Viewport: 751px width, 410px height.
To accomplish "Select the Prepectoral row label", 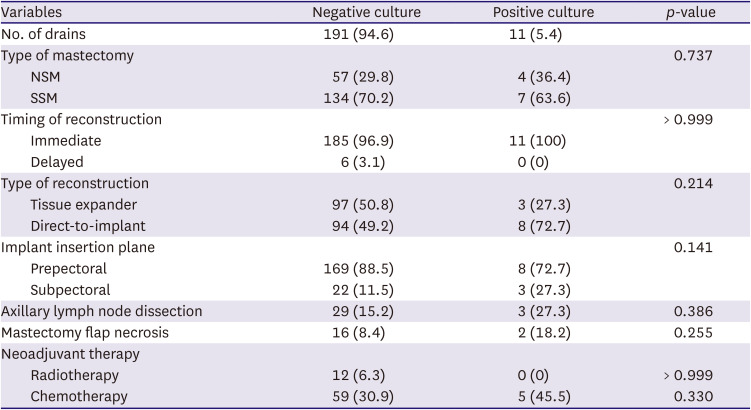I will (69, 268).
